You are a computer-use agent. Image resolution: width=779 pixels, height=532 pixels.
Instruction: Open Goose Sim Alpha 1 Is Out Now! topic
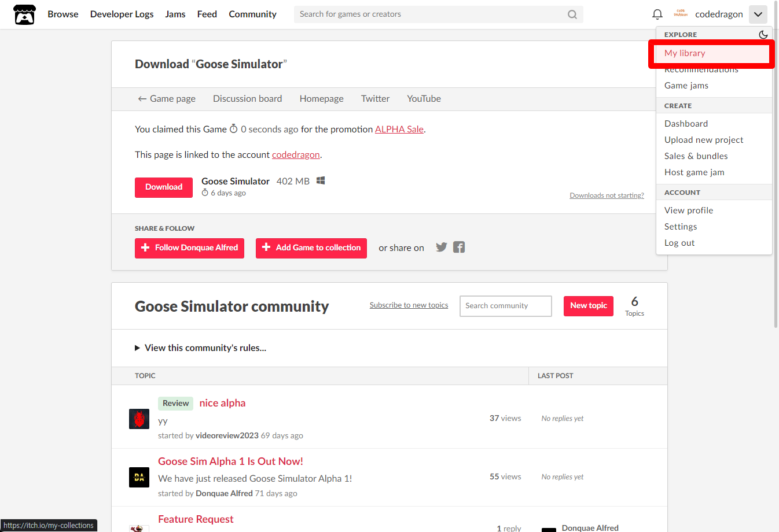coord(230,461)
